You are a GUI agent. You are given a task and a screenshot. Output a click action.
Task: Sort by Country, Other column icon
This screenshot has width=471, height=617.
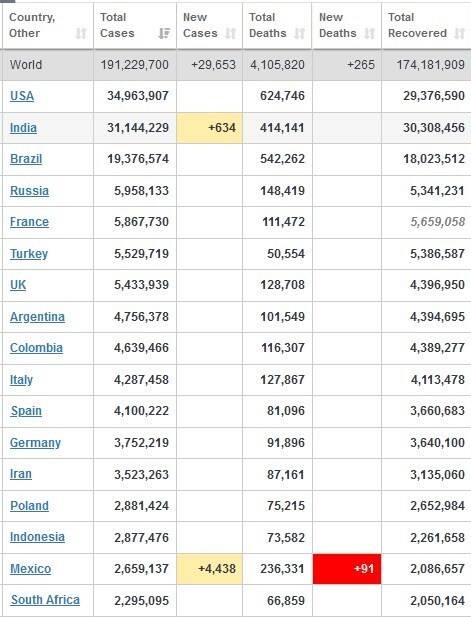click(81, 33)
